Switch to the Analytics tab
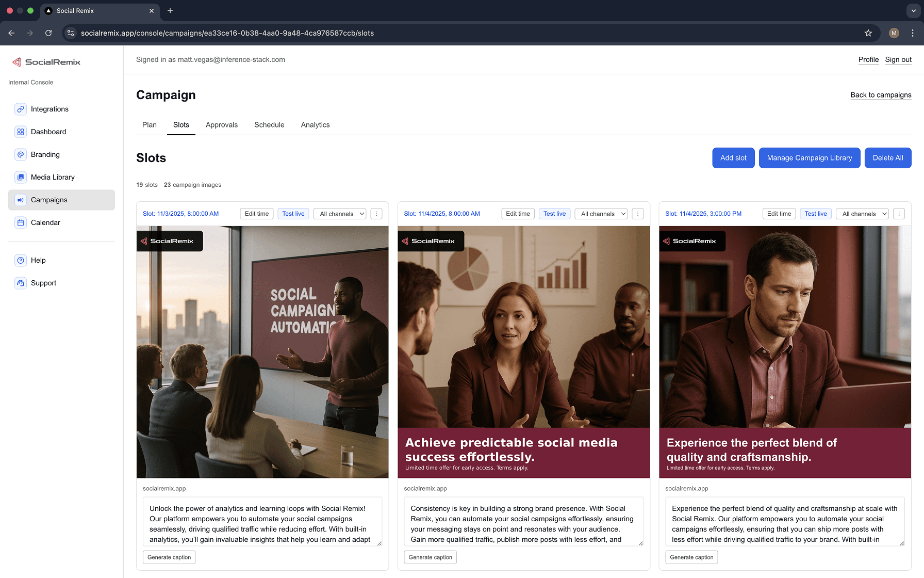Image resolution: width=924 pixels, height=578 pixels. pyautogui.click(x=315, y=125)
